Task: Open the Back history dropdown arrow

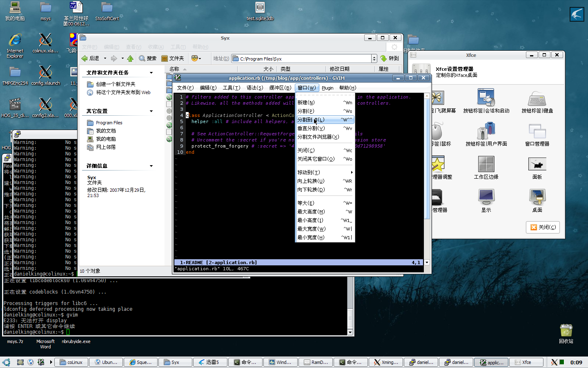Action: (x=105, y=58)
